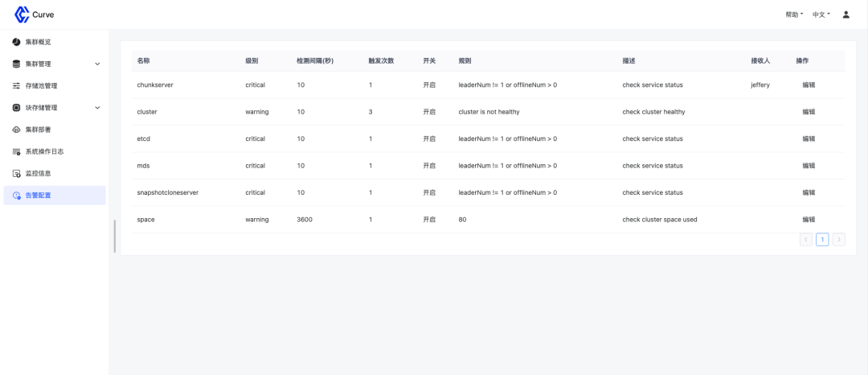Go to page 1 in pagination
Image resolution: width=868 pixels, height=375 pixels.
click(x=822, y=239)
